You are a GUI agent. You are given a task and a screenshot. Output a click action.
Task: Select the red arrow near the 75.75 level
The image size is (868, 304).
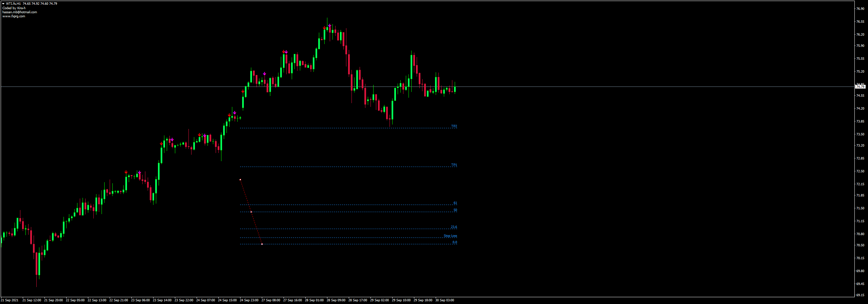pyautogui.click(x=284, y=52)
